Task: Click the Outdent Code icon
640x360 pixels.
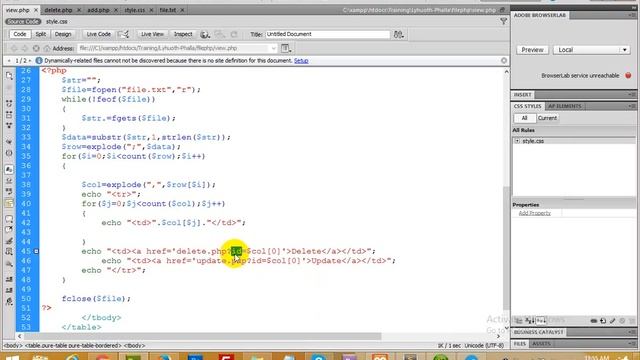Action: pyautogui.click(x=9, y=290)
